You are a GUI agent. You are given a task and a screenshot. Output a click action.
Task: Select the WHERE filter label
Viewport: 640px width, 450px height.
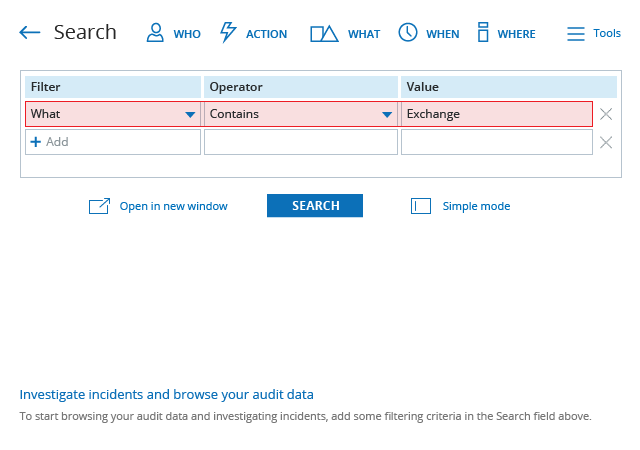516,34
